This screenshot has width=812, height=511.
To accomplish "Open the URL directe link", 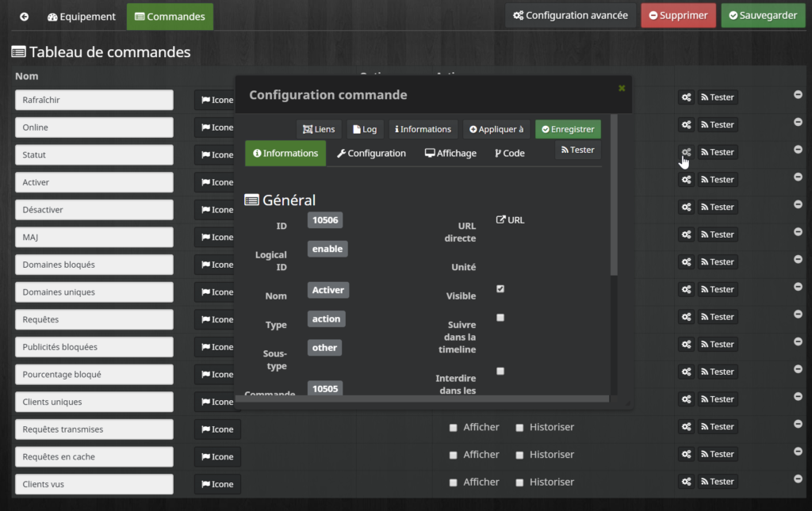I will point(510,219).
